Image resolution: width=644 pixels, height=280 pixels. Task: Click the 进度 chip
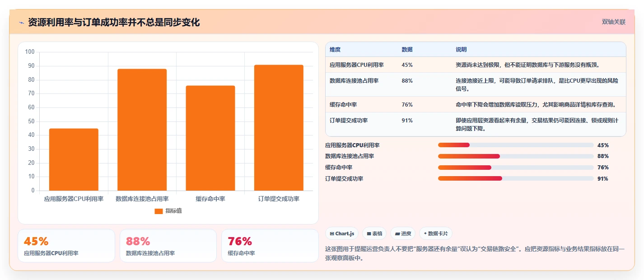tap(403, 233)
